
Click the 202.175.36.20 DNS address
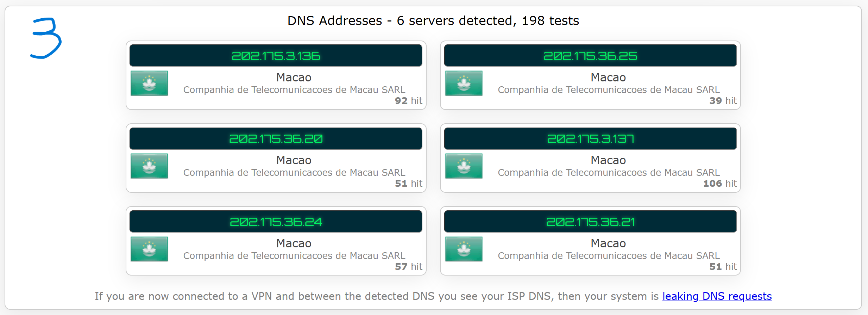click(x=276, y=139)
